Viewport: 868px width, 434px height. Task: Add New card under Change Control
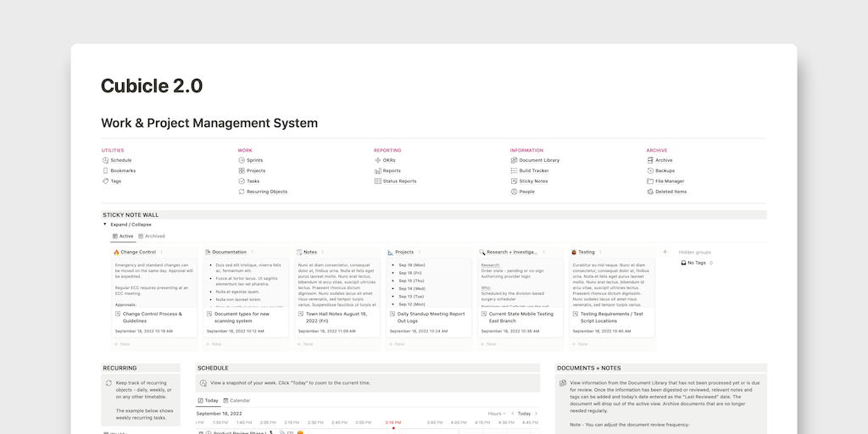pyautogui.click(x=122, y=344)
